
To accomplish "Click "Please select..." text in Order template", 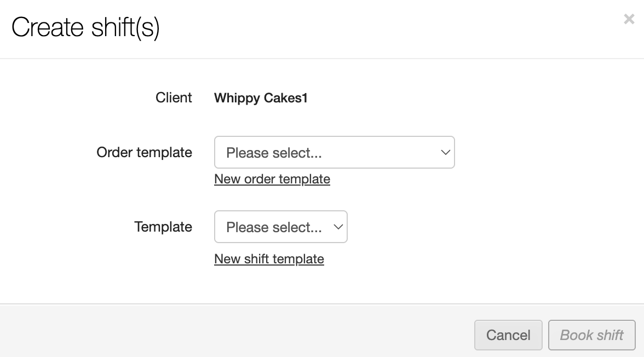I will coord(274,153).
